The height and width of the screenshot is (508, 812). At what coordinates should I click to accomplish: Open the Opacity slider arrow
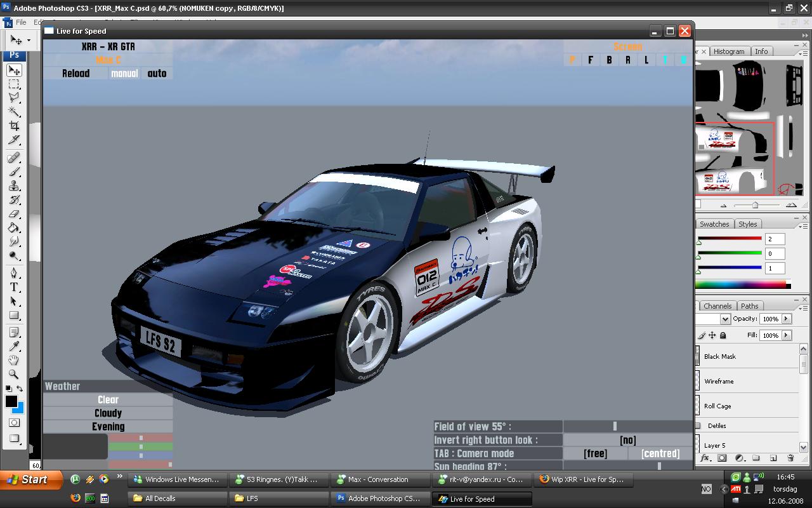click(786, 319)
